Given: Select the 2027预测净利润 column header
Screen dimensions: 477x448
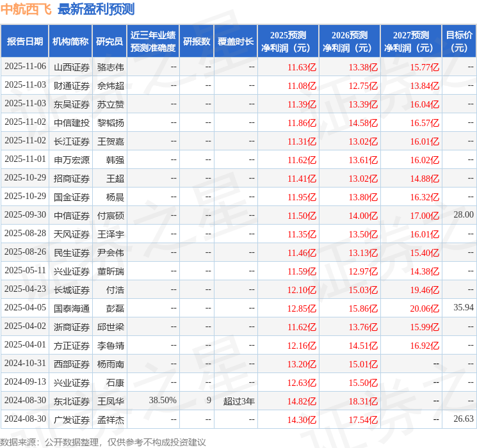Looking at the screenshot, I should [x=411, y=41].
